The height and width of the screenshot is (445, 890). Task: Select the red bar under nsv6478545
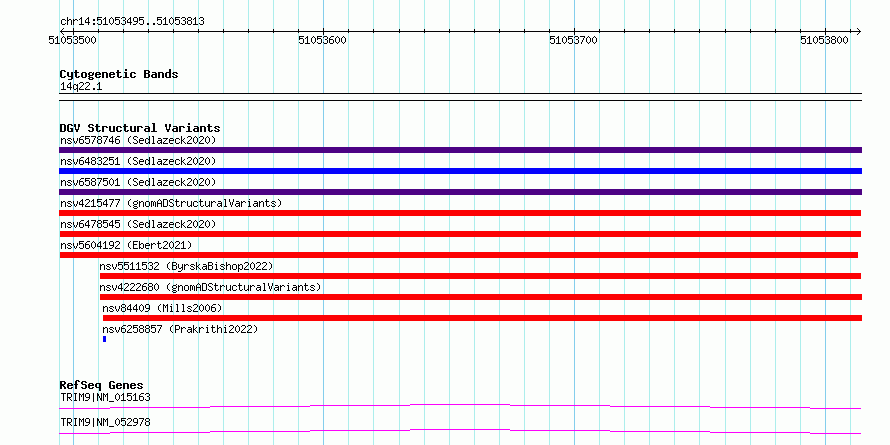click(x=460, y=234)
